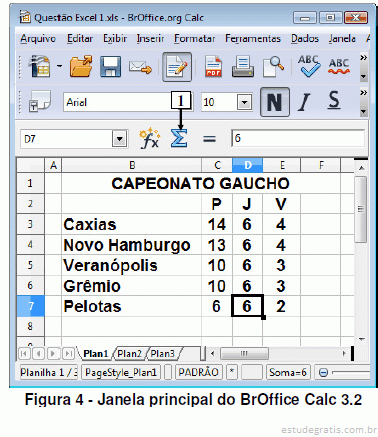378x437 pixels.
Task: Click the Print printer icon
Action: tap(243, 66)
